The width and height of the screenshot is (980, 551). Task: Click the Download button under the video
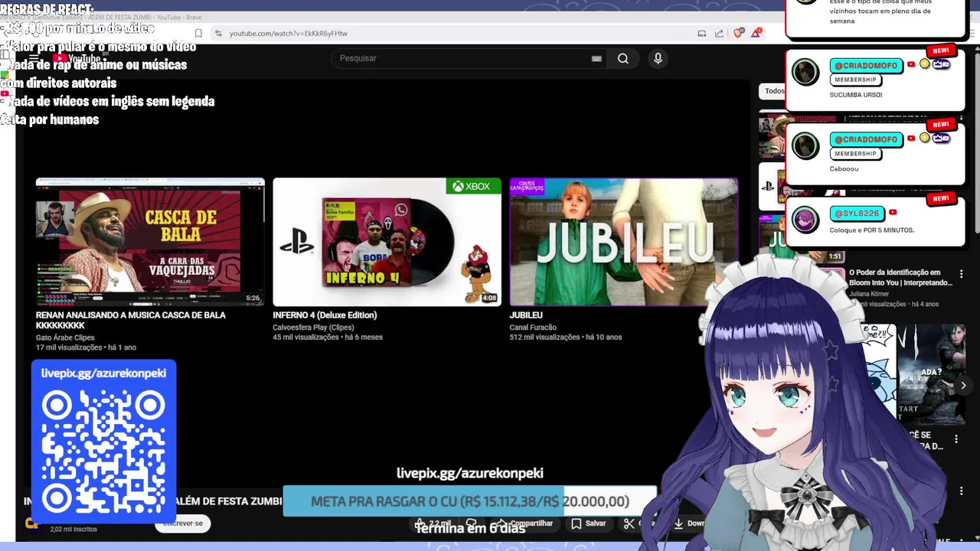click(x=687, y=523)
